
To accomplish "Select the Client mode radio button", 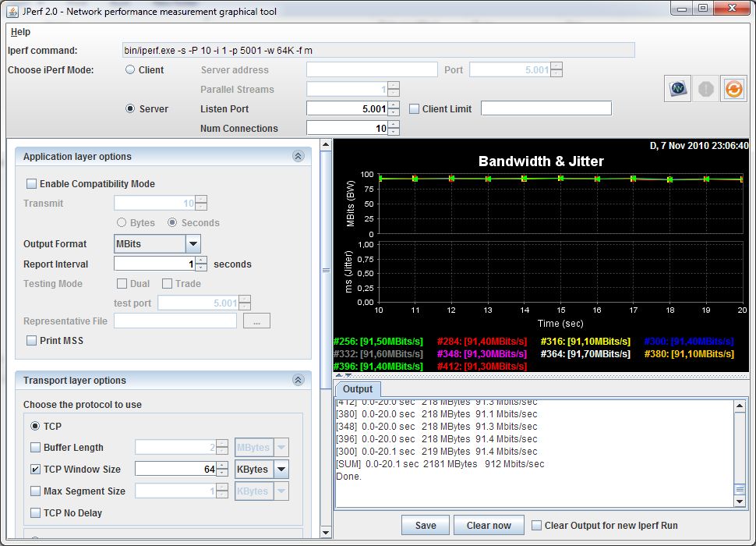I will coord(130,70).
